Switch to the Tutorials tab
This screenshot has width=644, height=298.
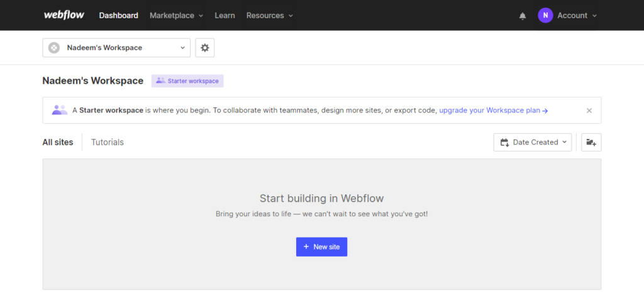(107, 143)
